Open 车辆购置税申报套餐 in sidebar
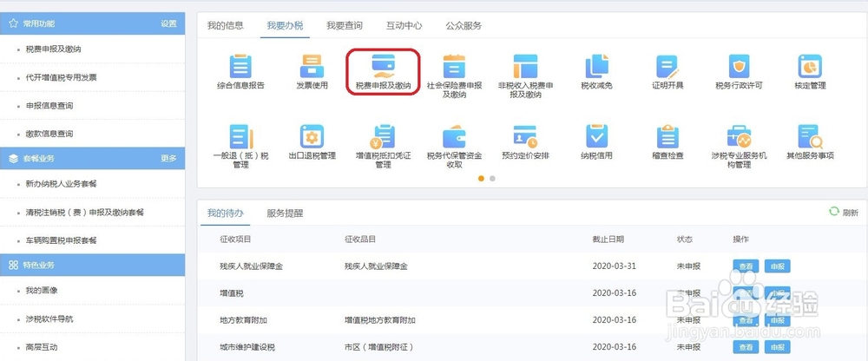The image size is (868, 361). [62, 241]
